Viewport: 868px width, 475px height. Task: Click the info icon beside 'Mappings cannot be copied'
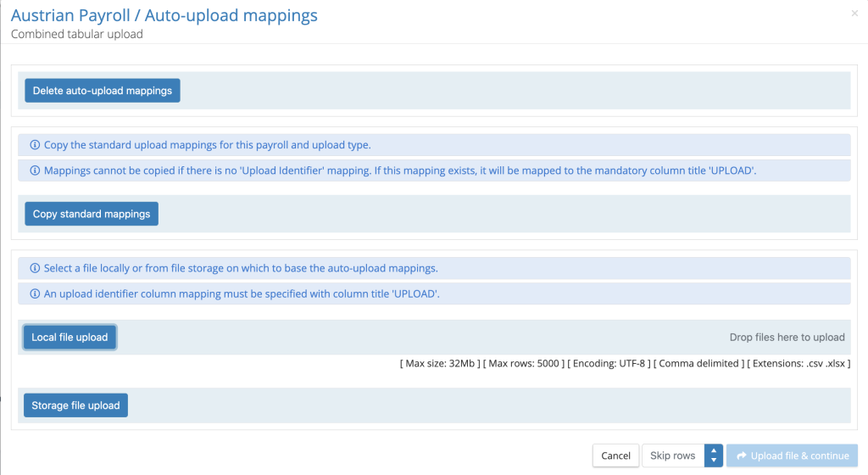point(35,170)
